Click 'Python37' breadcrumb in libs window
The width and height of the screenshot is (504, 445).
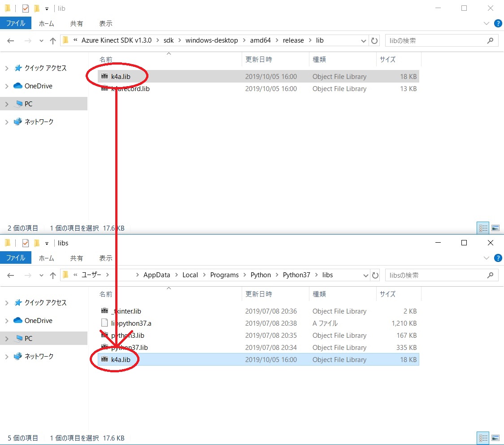pos(296,275)
